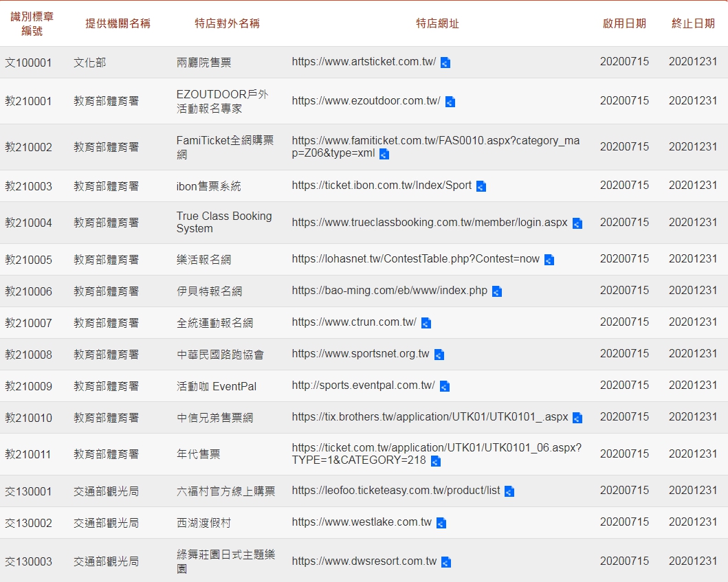Screen dimensions: 728x582
Task: Select the 全統運動報名網 store name
Action: [x=215, y=322]
